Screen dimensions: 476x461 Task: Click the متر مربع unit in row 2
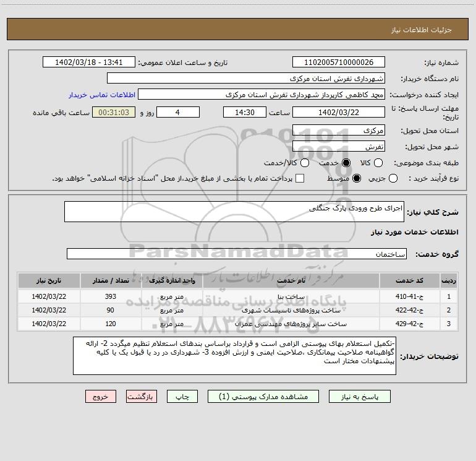click(x=172, y=310)
